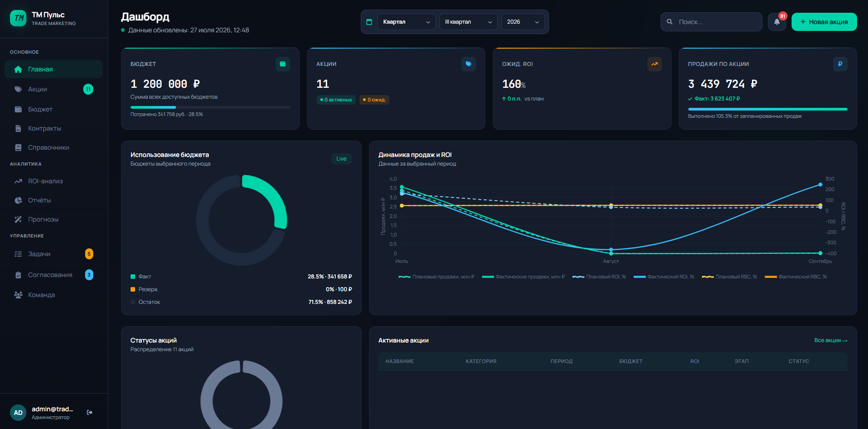Image resolution: width=868 pixels, height=429 pixels.
Task: Click the log out icon next to admin
Action: pos(90,412)
